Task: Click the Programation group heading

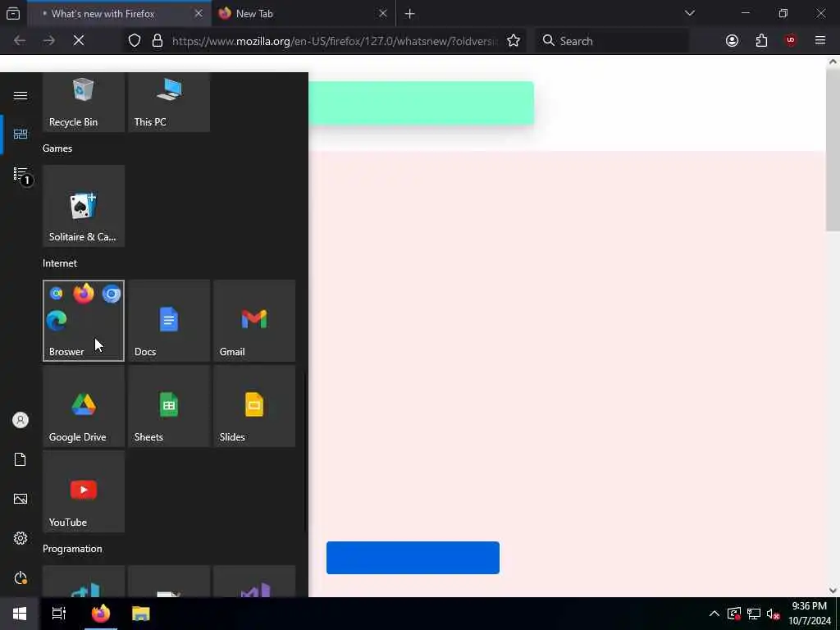Action: 72,549
